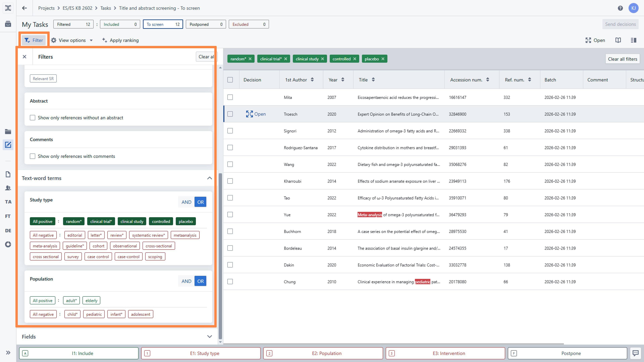This screenshot has height=362, width=644.
Task: Click the E2: Population exclusion button
Action: click(x=323, y=353)
